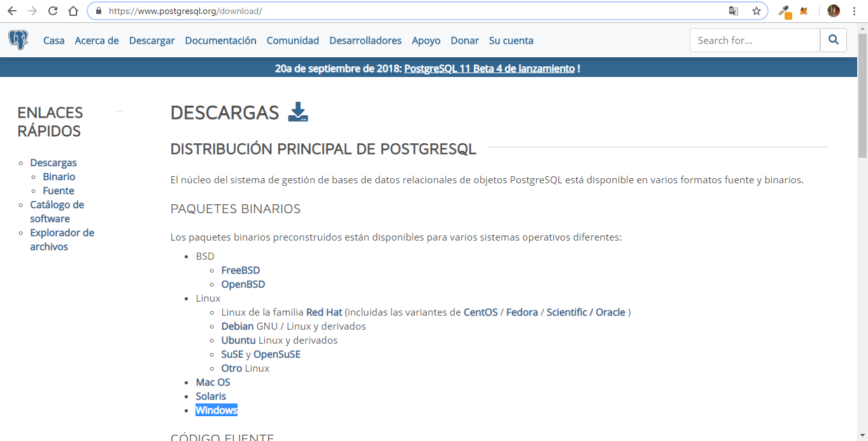Viewport: 868px width, 441px height.
Task: Open the hammer extension icon
Action: pyautogui.click(x=785, y=11)
